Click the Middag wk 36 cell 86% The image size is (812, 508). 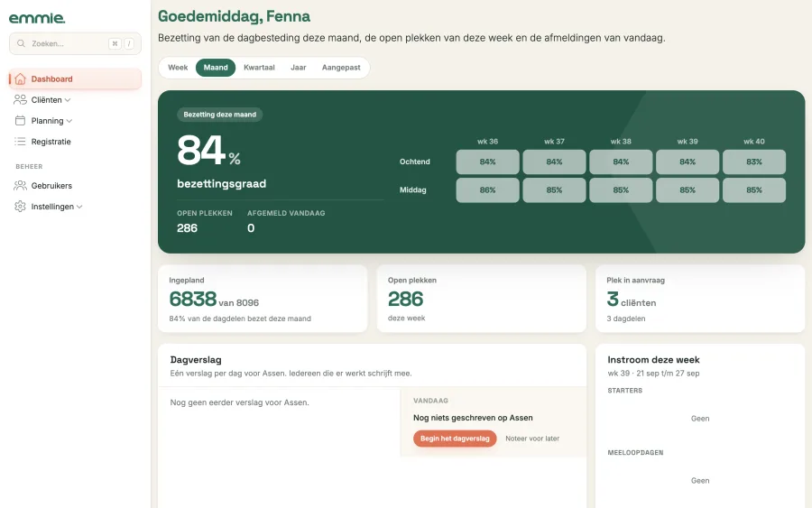[x=487, y=190]
